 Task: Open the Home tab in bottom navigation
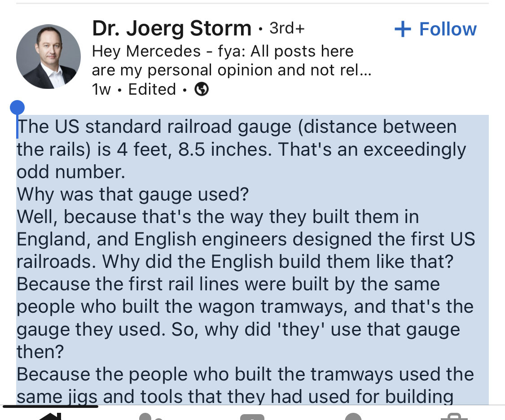50,416
